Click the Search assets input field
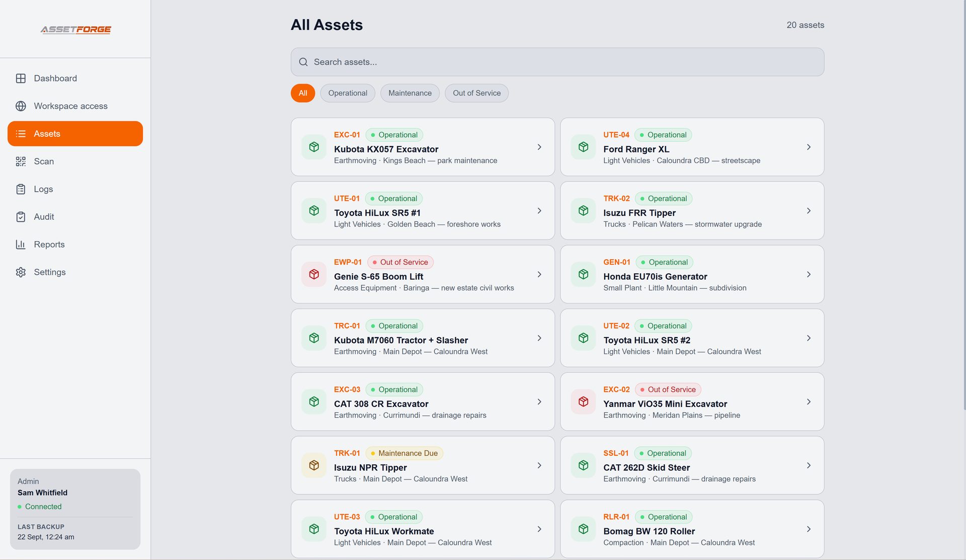The image size is (966, 560). pos(557,62)
